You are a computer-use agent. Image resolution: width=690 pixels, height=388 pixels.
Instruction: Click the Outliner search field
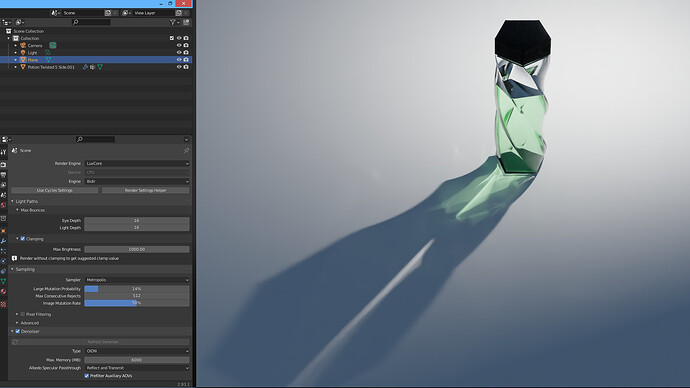tap(92, 22)
